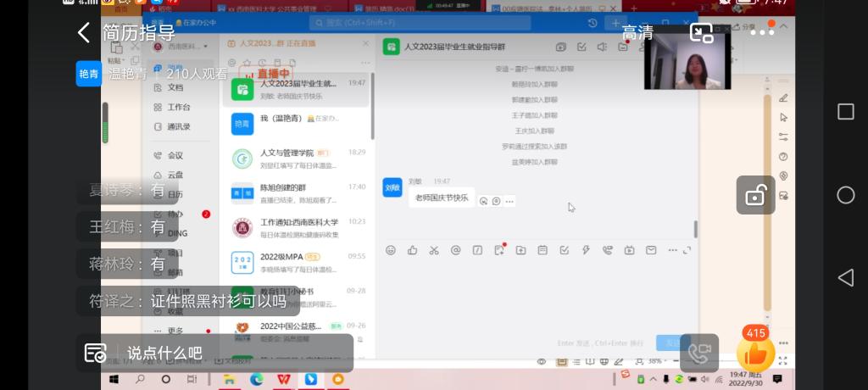Open the group tasks checkmark icon
Screen dimensions: 868x390
click(x=581, y=47)
